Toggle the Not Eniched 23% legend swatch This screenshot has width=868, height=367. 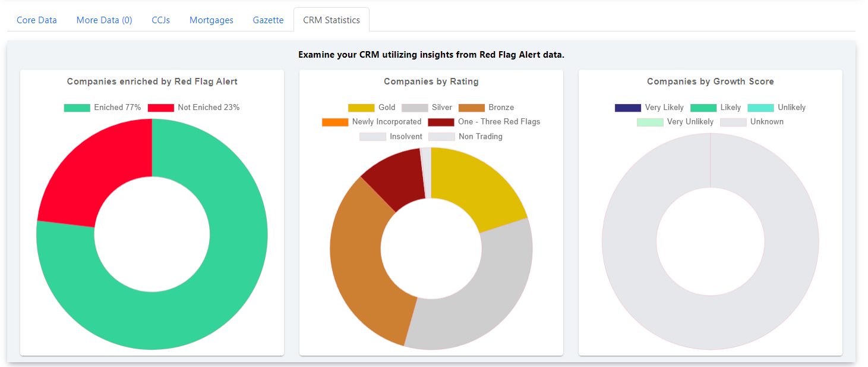click(161, 108)
